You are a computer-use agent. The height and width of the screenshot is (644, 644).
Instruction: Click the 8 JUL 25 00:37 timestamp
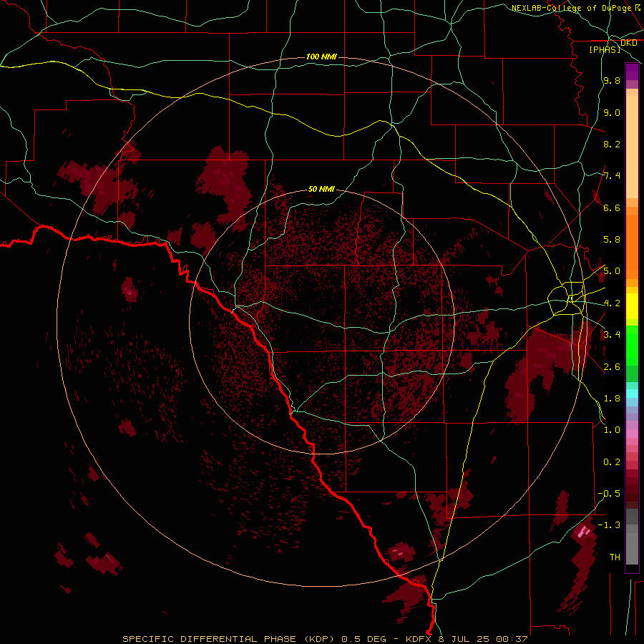pos(484,639)
